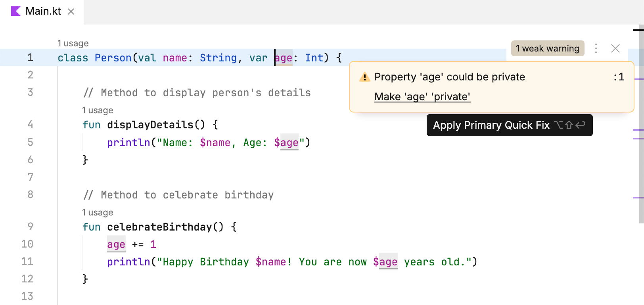Click line number 1 in gutter
Viewport: 644px width, 305px height.
coord(31,58)
